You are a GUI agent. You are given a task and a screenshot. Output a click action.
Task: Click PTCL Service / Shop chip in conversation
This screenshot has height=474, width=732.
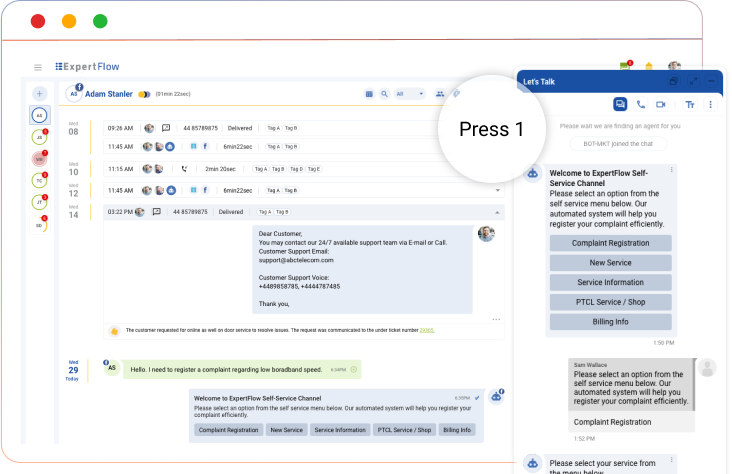click(404, 430)
